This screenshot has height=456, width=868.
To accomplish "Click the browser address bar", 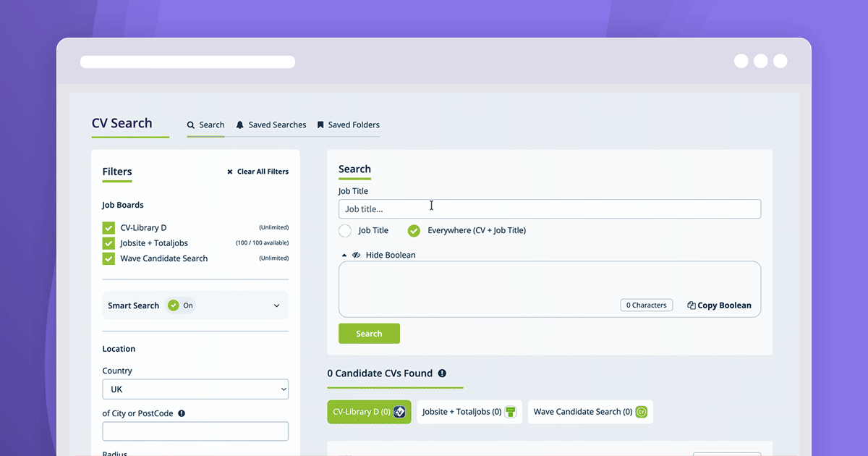I will [x=187, y=62].
